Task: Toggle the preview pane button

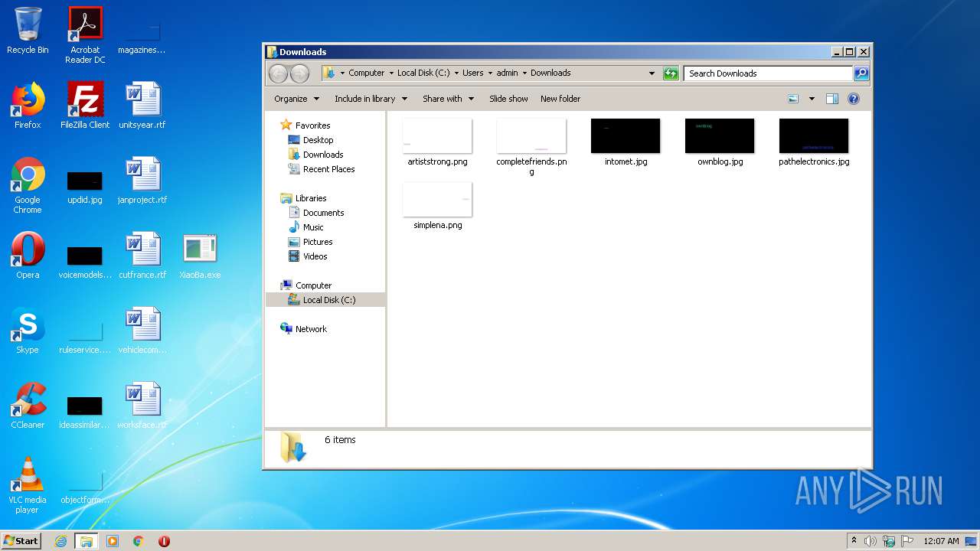Action: click(832, 99)
